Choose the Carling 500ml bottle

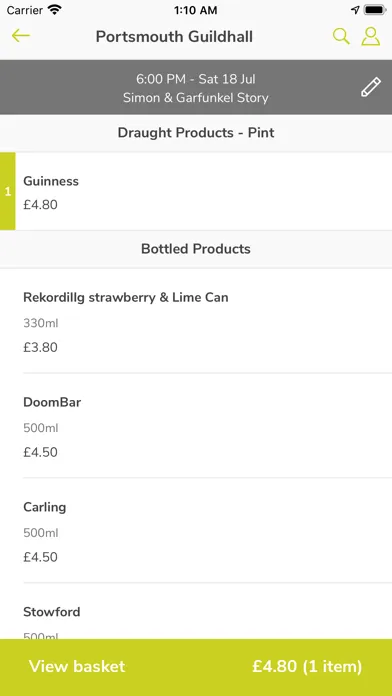(196, 531)
